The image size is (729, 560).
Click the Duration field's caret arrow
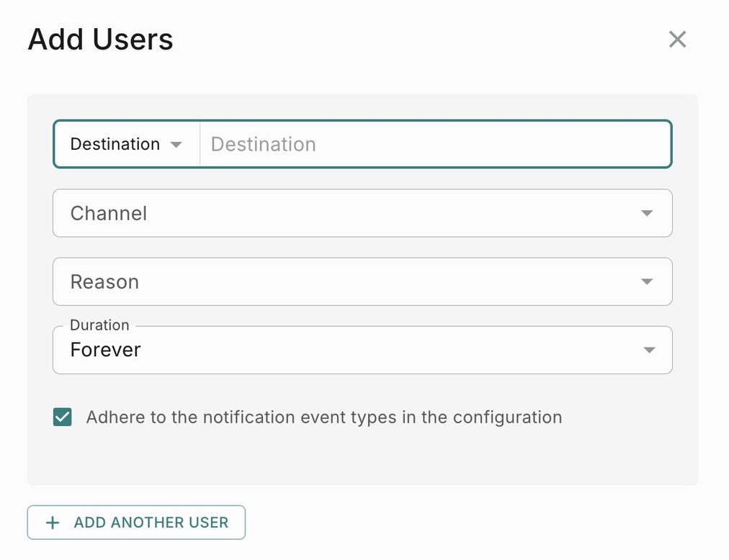[x=649, y=350]
